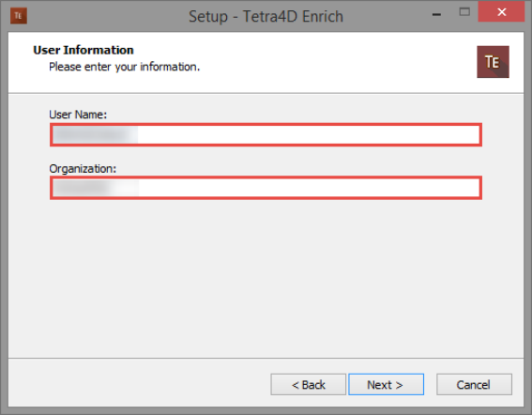Click the Tetra4D Enrich TE logo in header

[493, 62]
